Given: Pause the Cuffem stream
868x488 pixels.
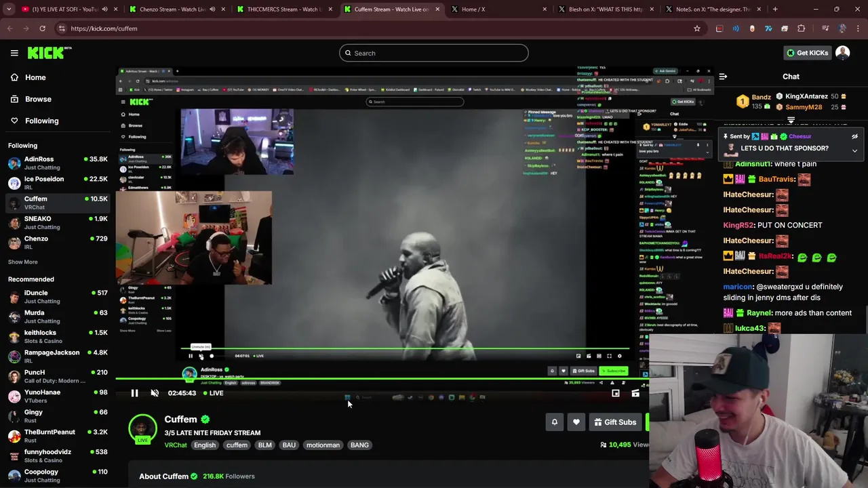Looking at the screenshot, I should (x=134, y=393).
